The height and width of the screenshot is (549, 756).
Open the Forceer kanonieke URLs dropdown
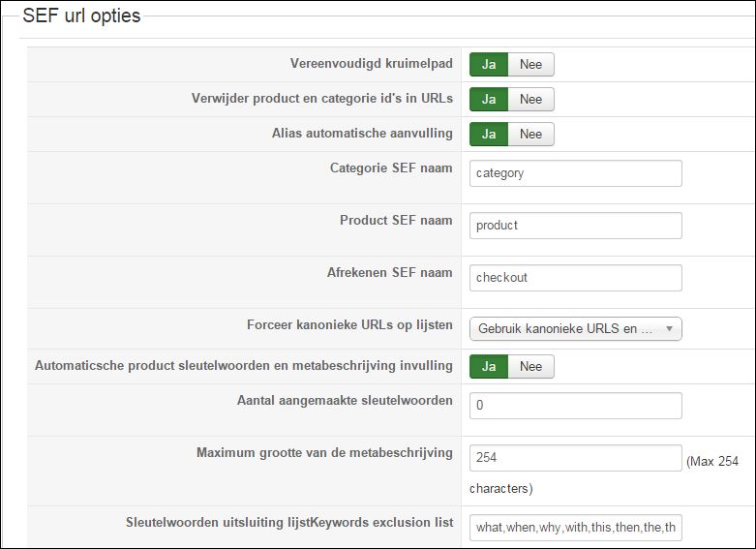tap(565, 329)
